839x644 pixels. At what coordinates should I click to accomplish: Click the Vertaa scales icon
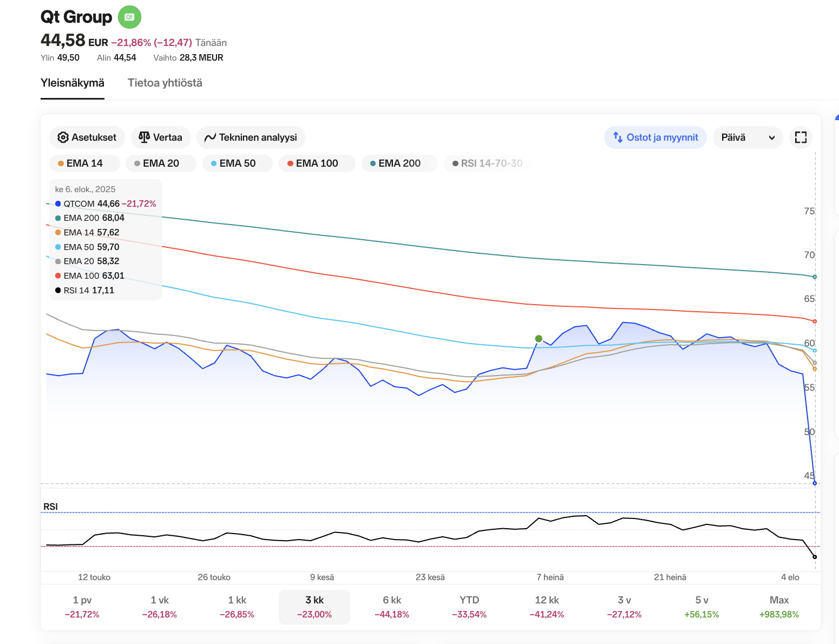[144, 137]
